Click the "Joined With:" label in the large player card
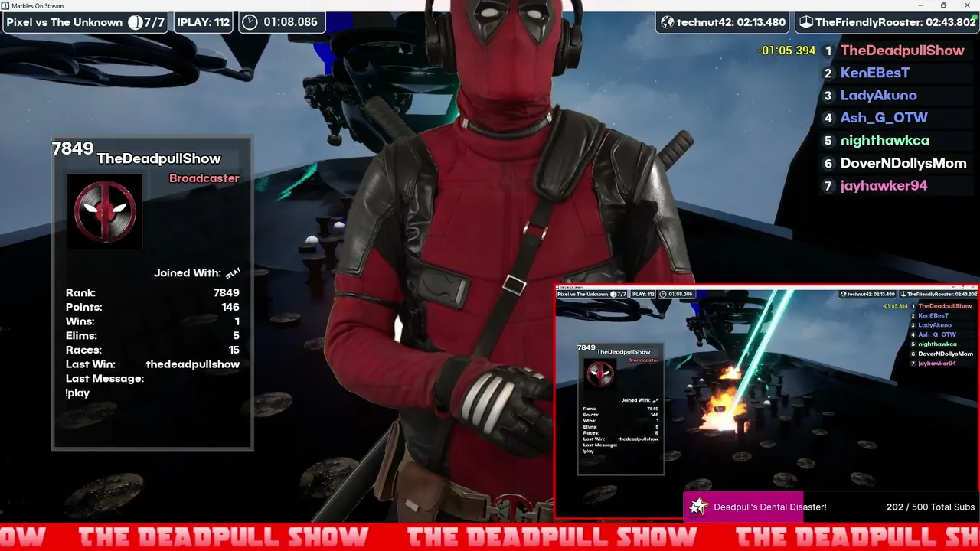 (188, 273)
